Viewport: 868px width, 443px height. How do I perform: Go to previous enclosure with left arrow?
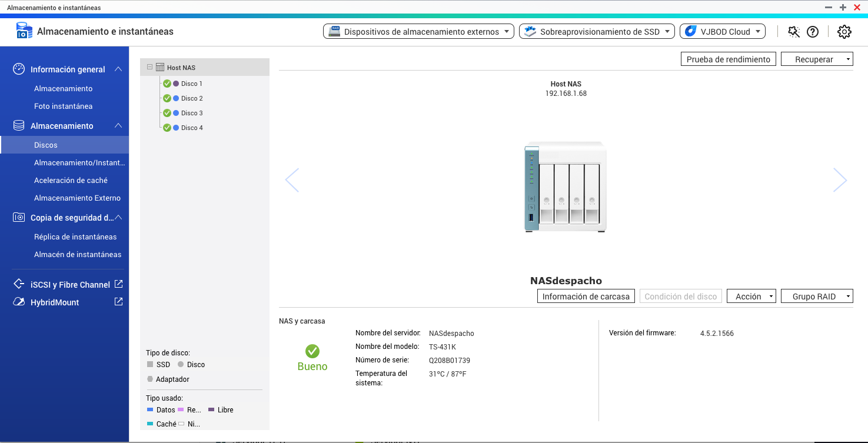(292, 180)
